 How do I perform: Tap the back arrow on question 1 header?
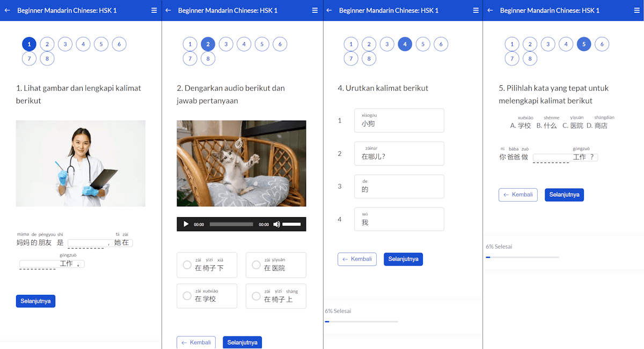[6, 10]
